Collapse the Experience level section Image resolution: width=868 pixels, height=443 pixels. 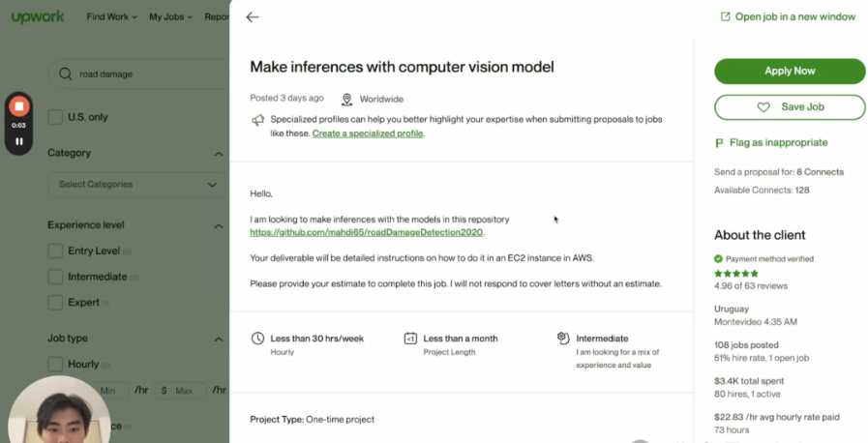pos(219,225)
